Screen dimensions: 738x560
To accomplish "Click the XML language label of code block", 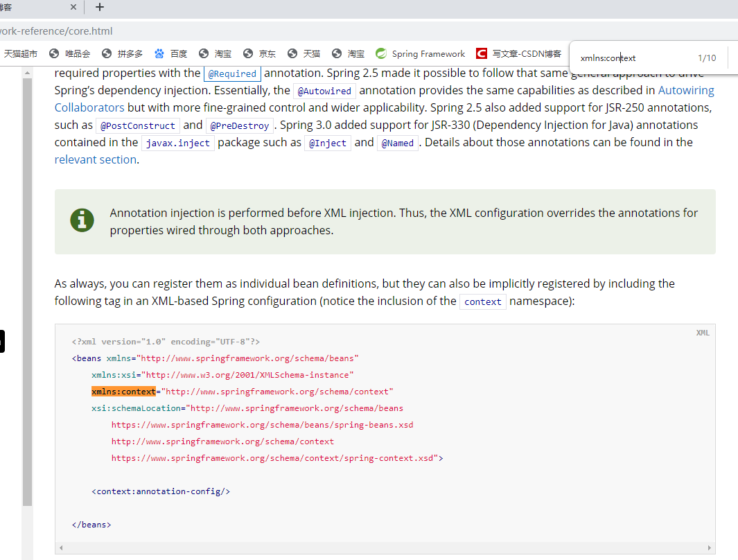I will (x=703, y=333).
